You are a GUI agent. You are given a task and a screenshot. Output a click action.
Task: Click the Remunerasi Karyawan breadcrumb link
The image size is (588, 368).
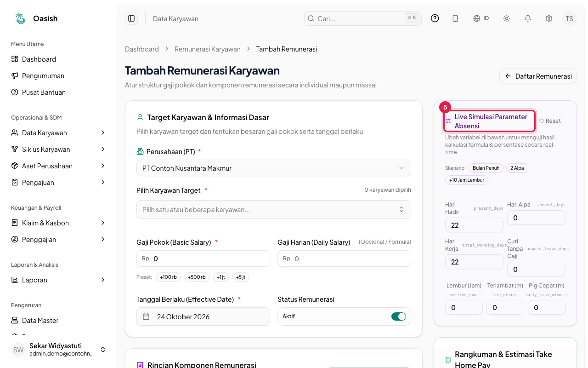[x=208, y=49]
